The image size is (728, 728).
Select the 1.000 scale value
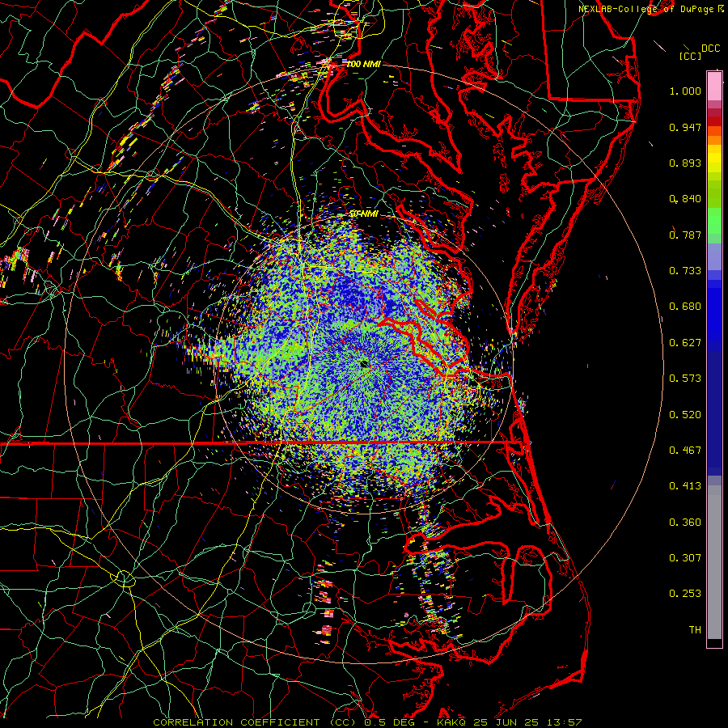(685, 91)
